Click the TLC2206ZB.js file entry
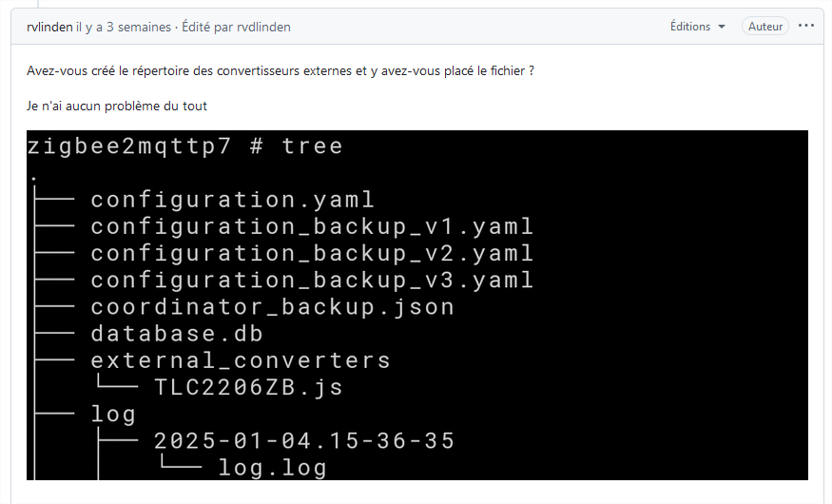Viewport: 832px width, 504px height. (x=248, y=388)
